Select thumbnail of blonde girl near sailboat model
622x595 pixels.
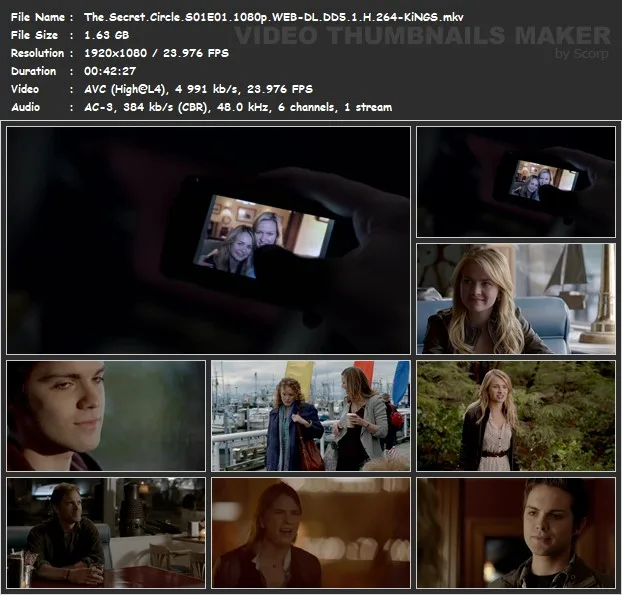pos(516,299)
